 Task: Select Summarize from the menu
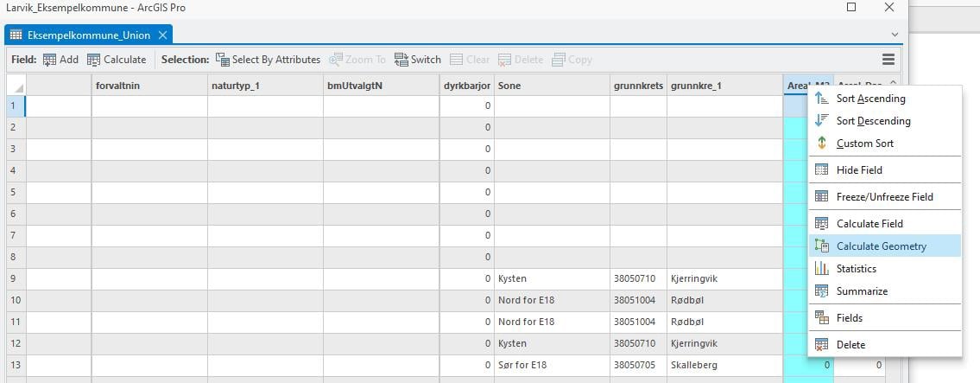pos(862,291)
